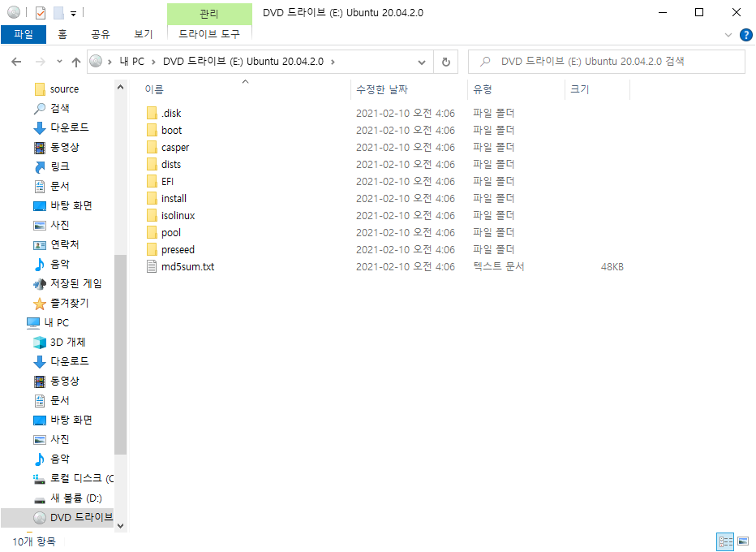This screenshot has width=756, height=552.
Task: Select the dists folder icon
Action: click(152, 165)
